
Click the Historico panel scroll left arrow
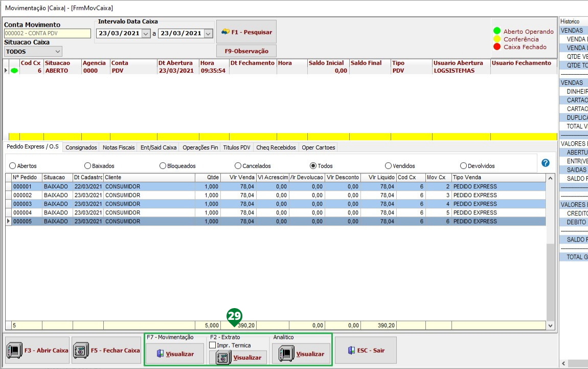[563, 363]
